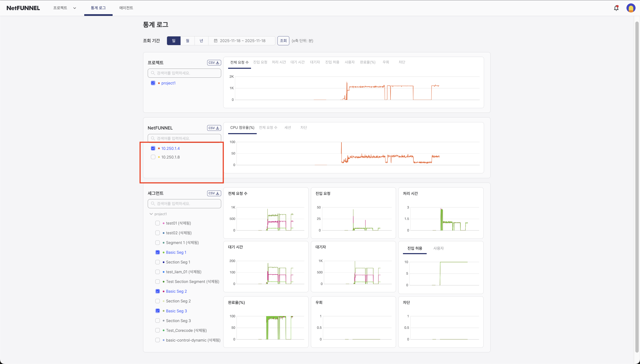Click the NetFUNNEL logo

23,8
